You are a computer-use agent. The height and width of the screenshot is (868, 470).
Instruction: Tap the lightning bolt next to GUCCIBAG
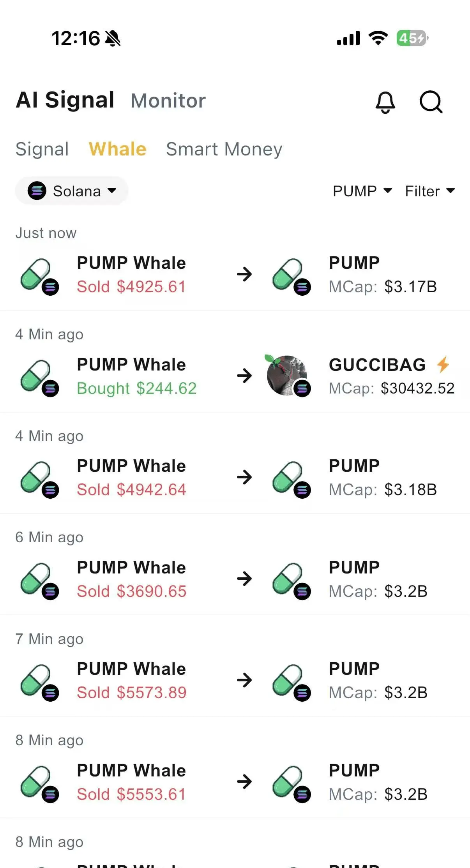click(x=443, y=365)
